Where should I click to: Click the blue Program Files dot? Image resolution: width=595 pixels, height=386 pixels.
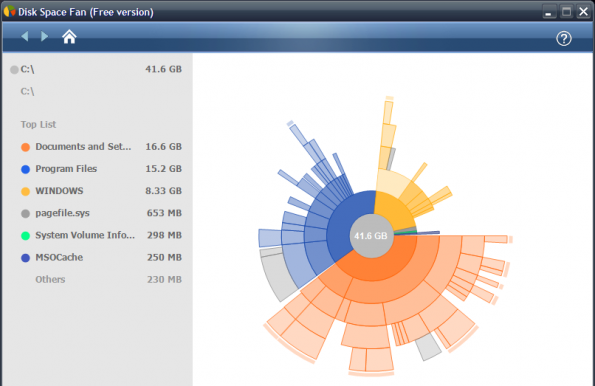25,169
